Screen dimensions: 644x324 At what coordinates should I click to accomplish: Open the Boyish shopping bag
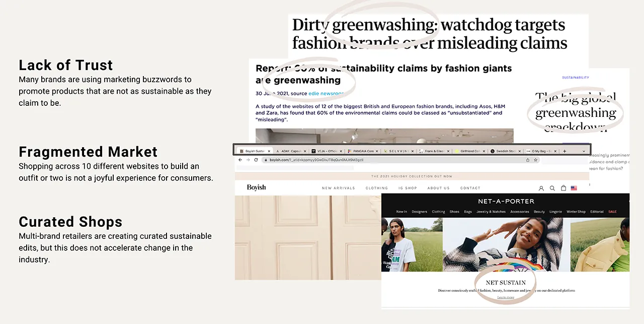(563, 188)
